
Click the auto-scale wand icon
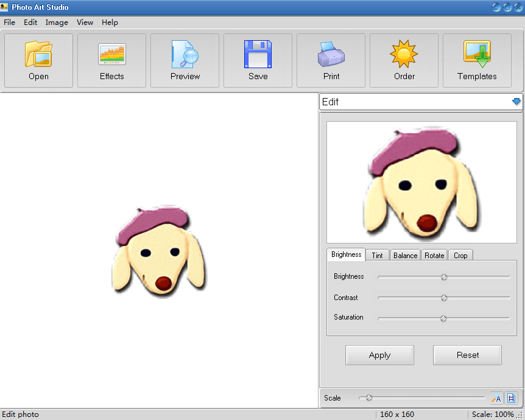pos(496,398)
